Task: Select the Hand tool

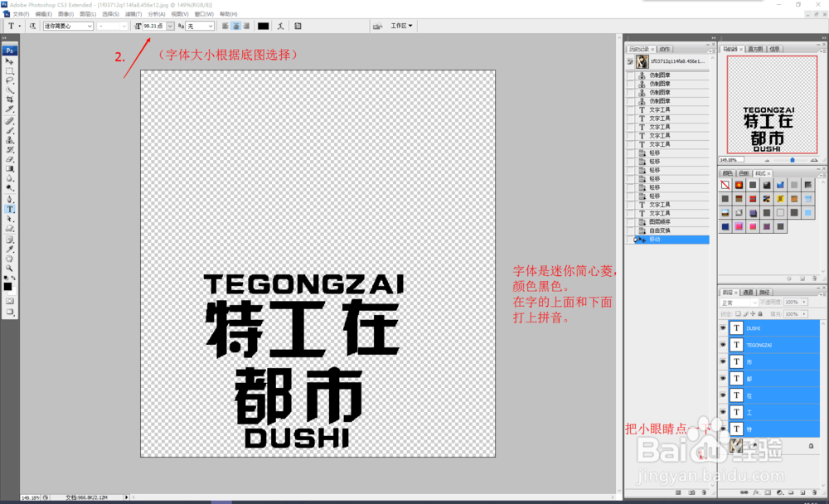Action: [x=9, y=259]
